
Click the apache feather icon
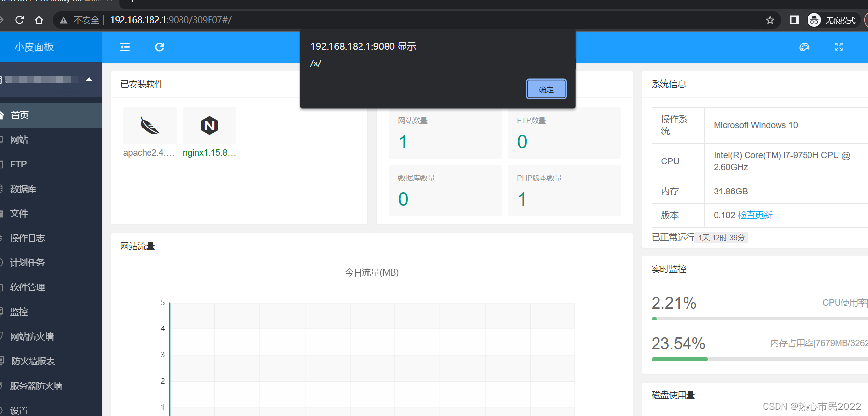tap(150, 126)
